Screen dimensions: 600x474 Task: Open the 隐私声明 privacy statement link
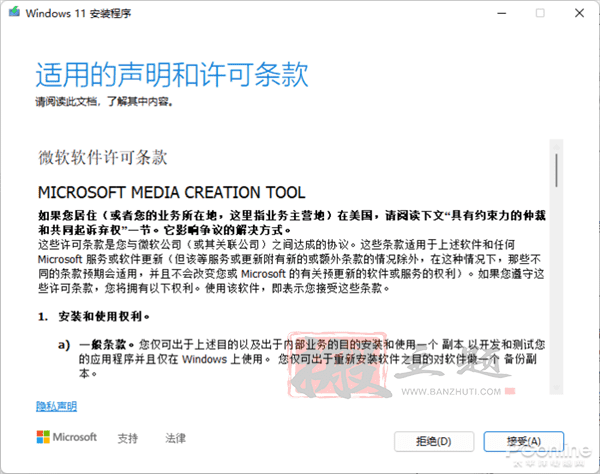click(56, 406)
